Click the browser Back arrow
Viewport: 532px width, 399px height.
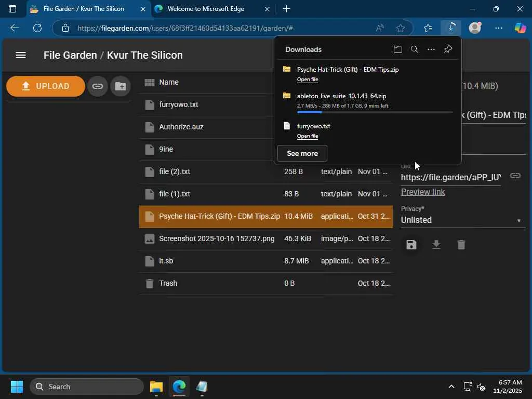pyautogui.click(x=15, y=28)
